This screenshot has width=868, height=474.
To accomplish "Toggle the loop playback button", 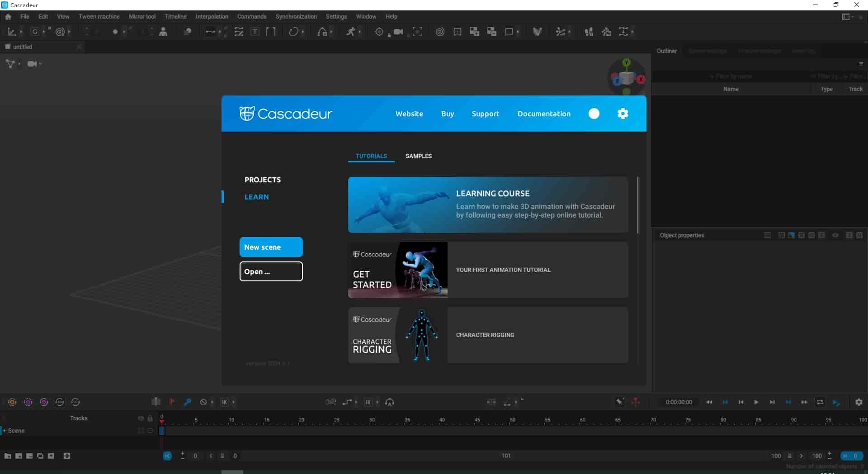I will (x=820, y=402).
